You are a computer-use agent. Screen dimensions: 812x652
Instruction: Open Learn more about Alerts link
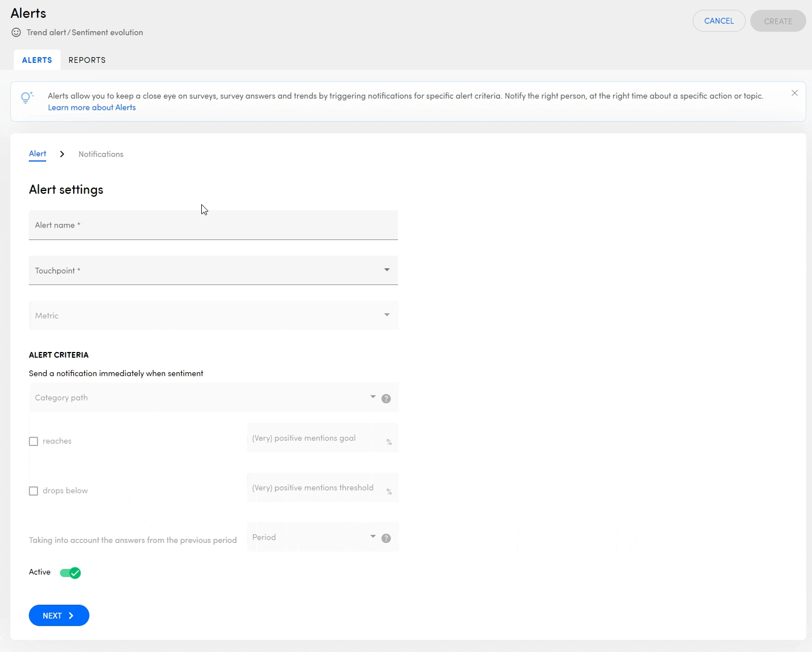(x=92, y=107)
